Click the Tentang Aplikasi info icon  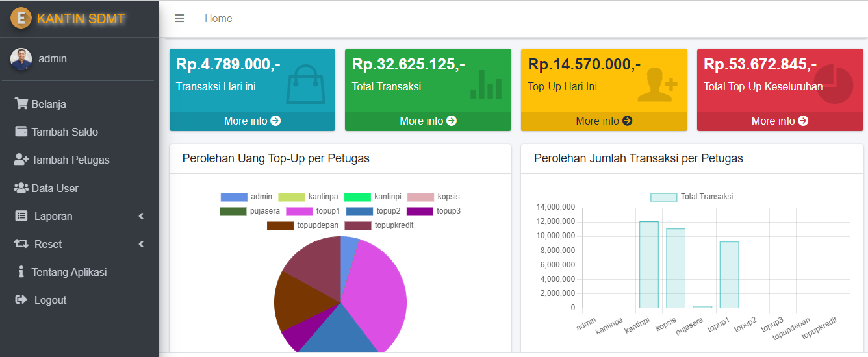[21, 272]
